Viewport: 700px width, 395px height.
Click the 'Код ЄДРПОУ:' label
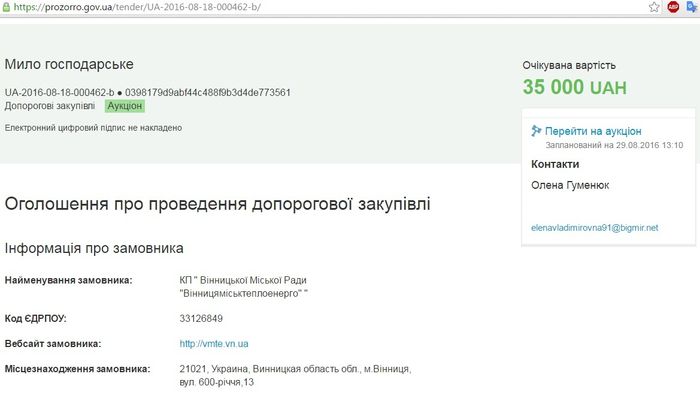click(35, 319)
